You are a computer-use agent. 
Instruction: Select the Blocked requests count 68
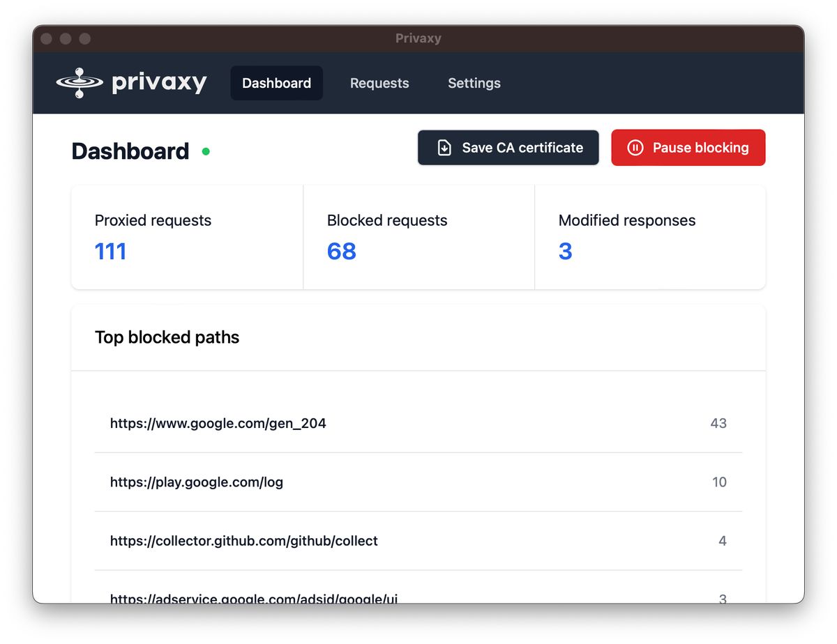pos(341,251)
